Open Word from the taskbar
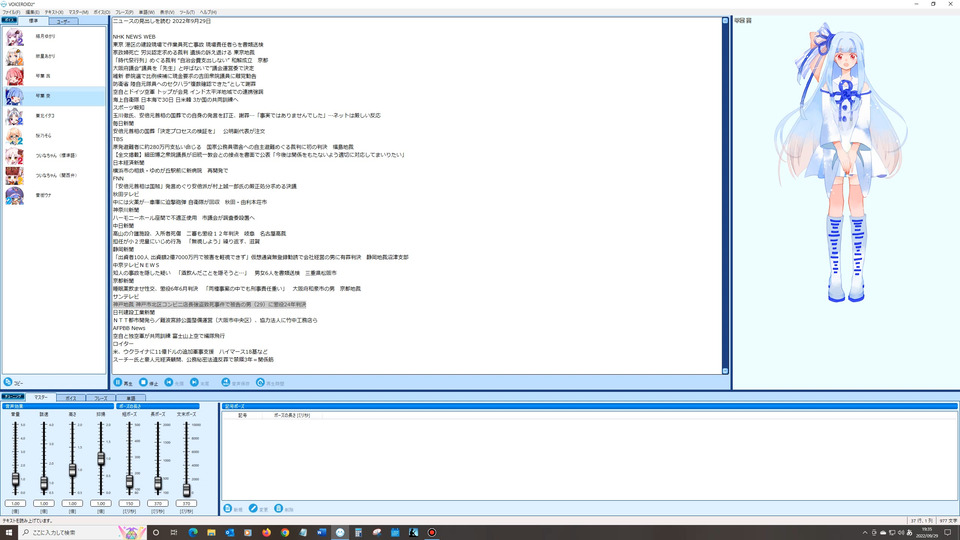The width and height of the screenshot is (960, 540). (x=321, y=532)
